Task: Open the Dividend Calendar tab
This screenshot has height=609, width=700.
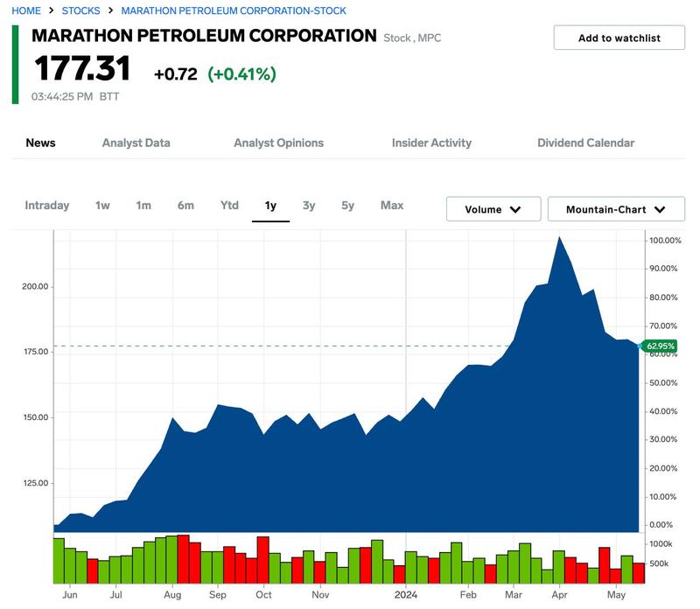Action: point(585,143)
